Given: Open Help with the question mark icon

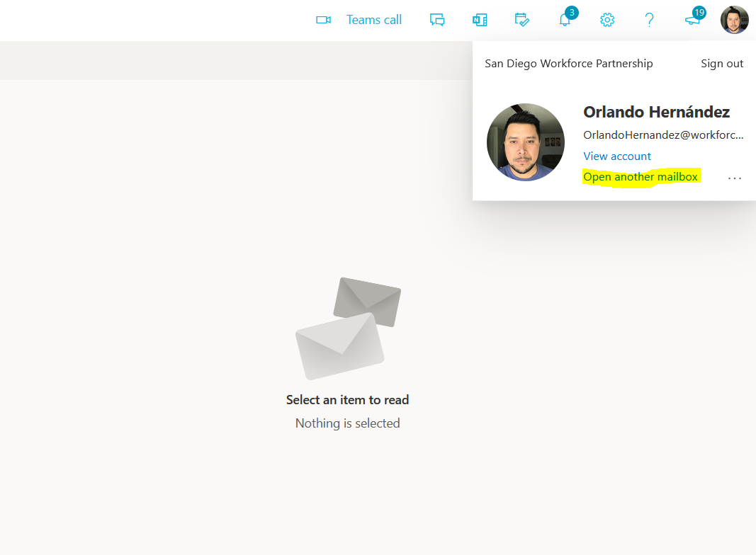Looking at the screenshot, I should pos(649,20).
